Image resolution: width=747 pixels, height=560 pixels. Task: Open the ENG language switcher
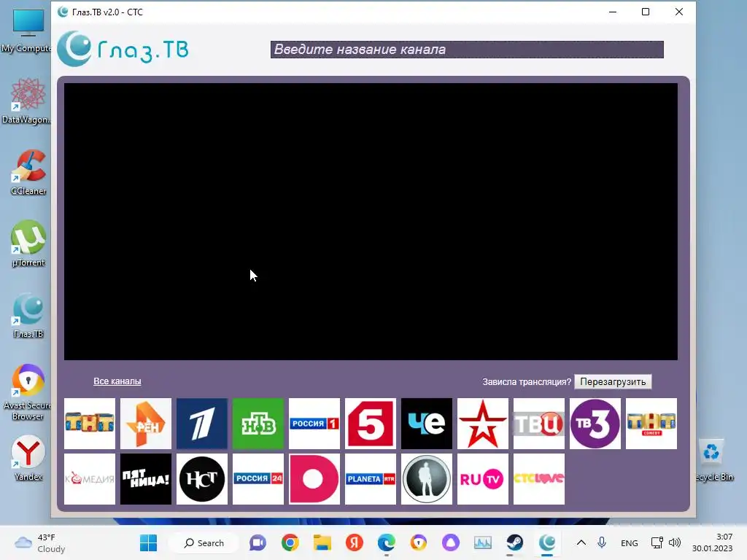pos(630,542)
